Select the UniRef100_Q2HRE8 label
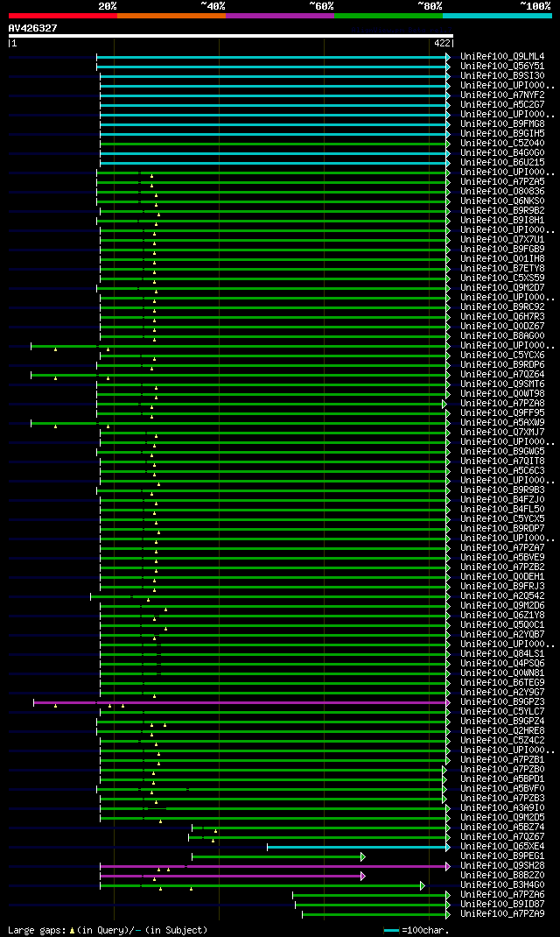560x937 pixels. pos(502,731)
